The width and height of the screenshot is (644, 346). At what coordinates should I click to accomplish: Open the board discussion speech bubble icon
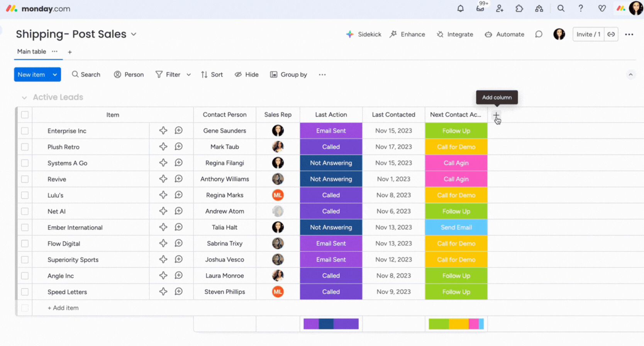point(539,34)
